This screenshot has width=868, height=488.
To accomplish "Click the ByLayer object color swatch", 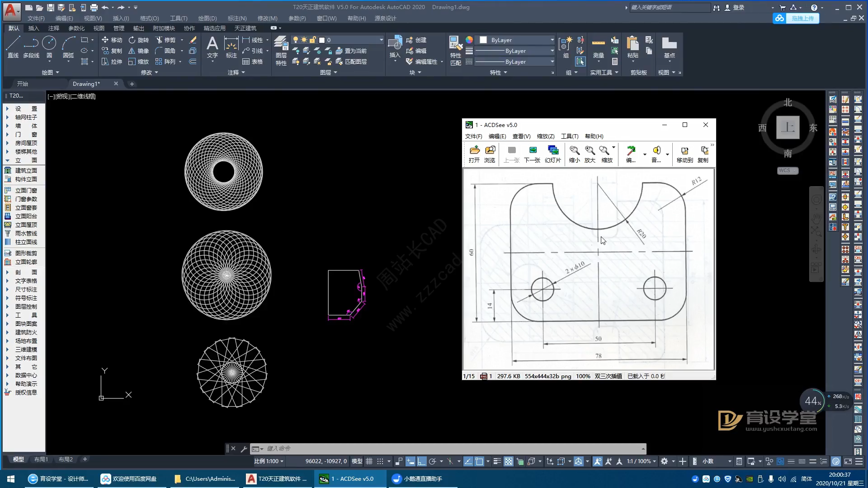I will pyautogui.click(x=483, y=40).
